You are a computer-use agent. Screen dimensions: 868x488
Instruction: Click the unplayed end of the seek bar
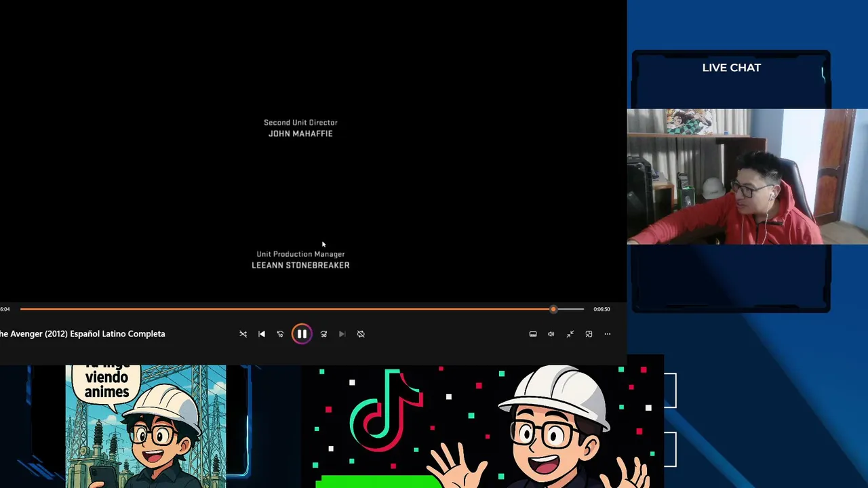tap(570, 309)
